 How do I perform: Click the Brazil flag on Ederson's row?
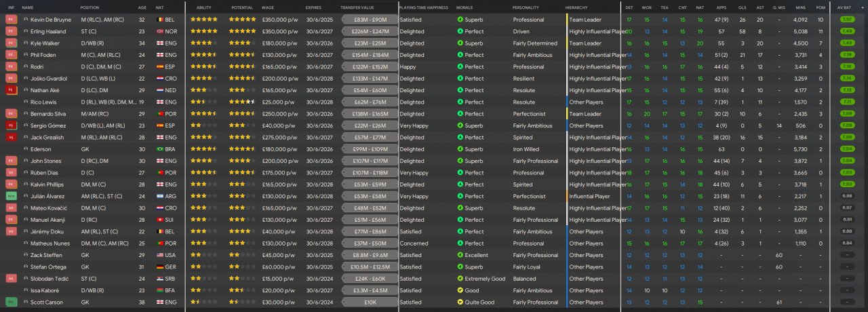160,149
